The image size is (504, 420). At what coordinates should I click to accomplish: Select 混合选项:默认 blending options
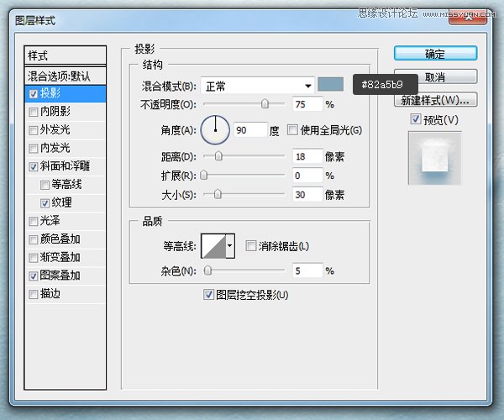(x=66, y=76)
